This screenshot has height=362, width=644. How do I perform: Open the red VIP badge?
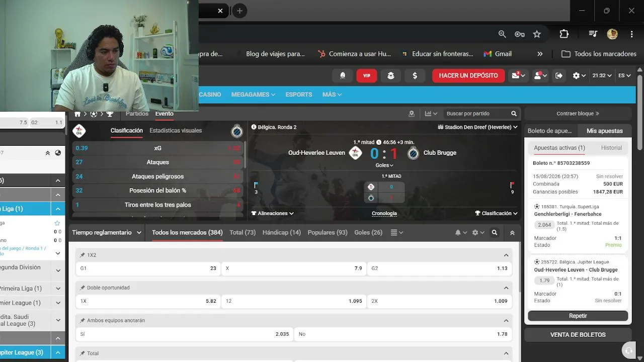pos(367,75)
